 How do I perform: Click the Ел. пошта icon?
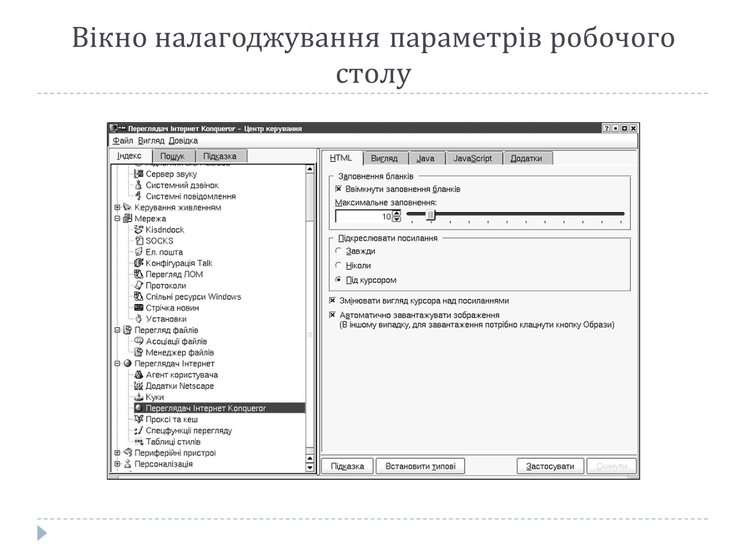click(x=138, y=252)
